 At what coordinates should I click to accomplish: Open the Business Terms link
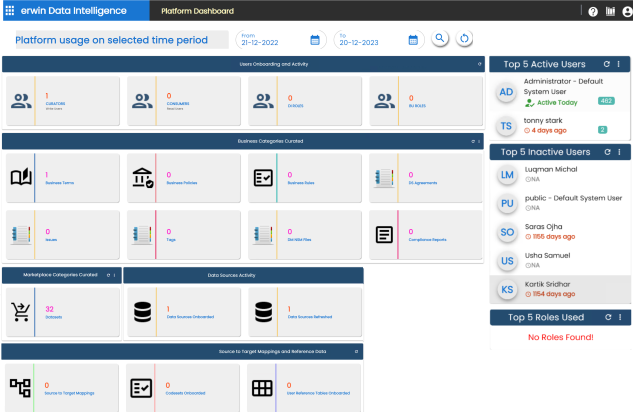pyautogui.click(x=60, y=183)
